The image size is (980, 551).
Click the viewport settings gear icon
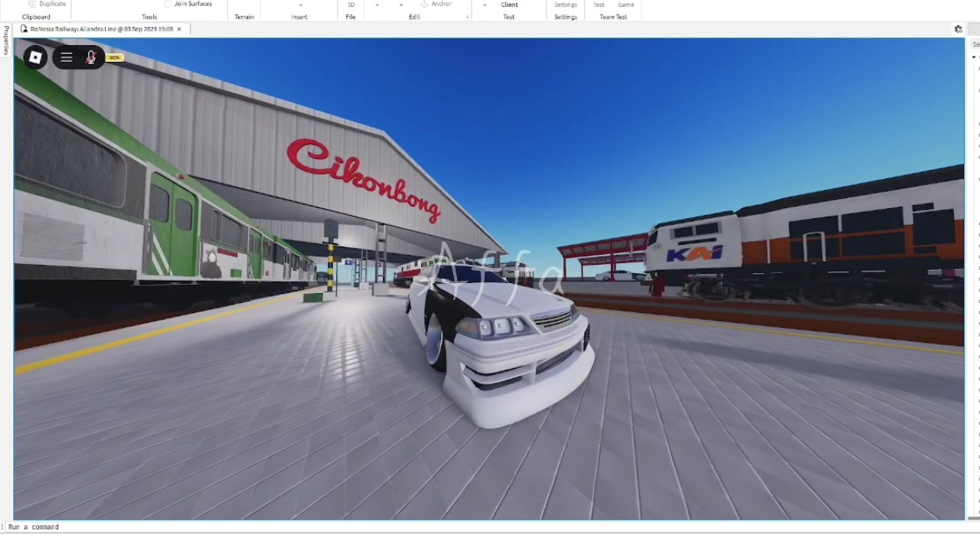(958, 29)
